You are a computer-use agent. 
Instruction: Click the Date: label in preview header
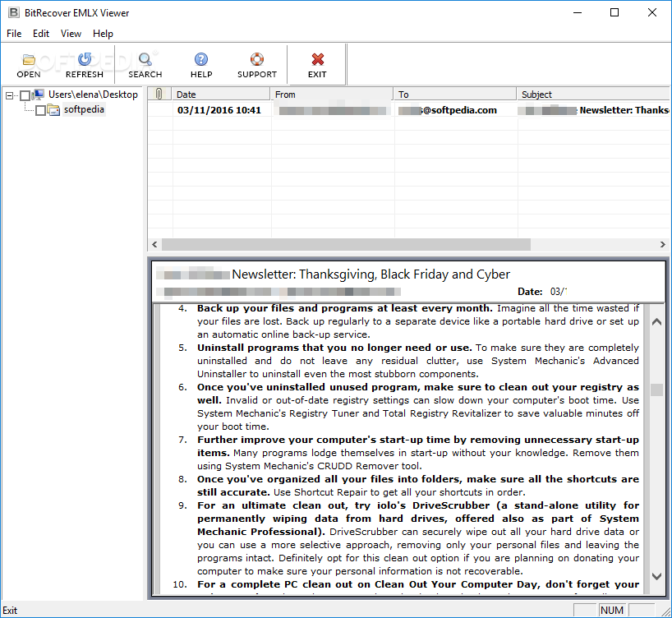click(530, 292)
